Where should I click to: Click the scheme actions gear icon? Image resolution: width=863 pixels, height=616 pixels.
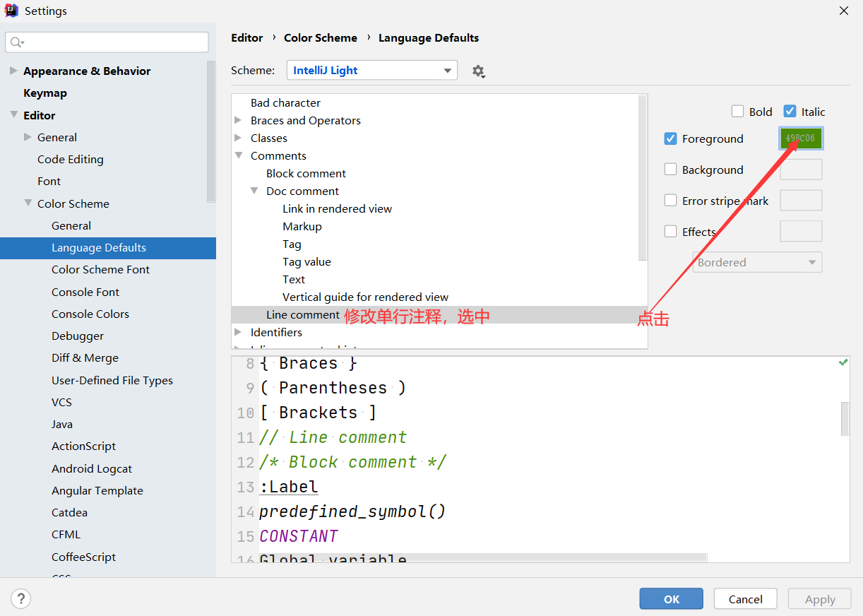pos(478,71)
